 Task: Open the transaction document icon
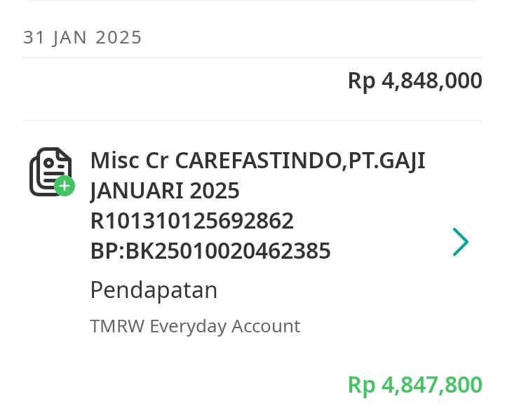(x=51, y=171)
